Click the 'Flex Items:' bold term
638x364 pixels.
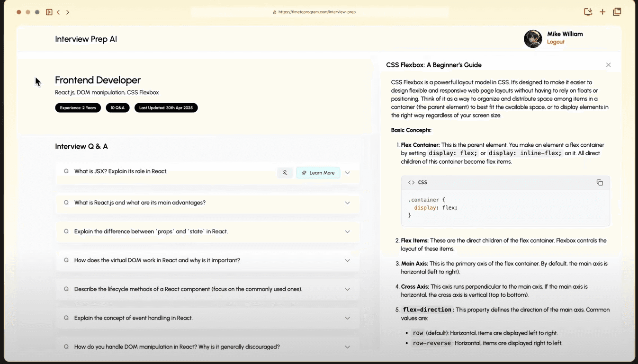coord(415,240)
